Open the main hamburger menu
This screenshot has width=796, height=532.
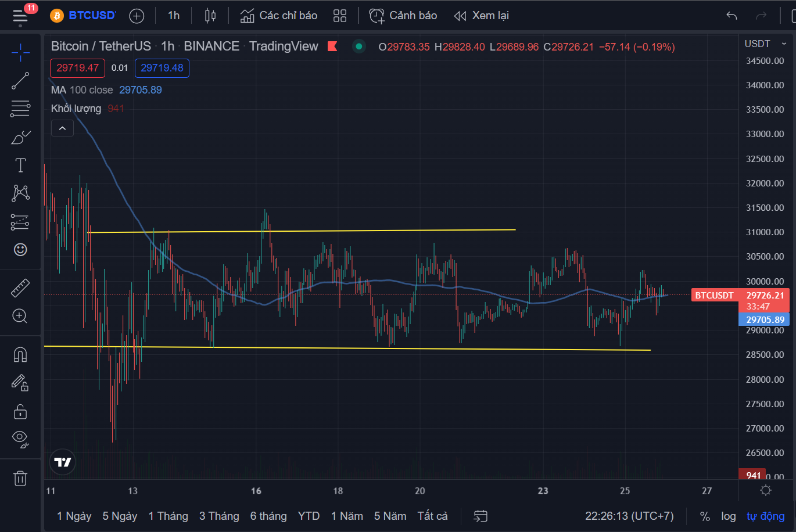click(21, 16)
